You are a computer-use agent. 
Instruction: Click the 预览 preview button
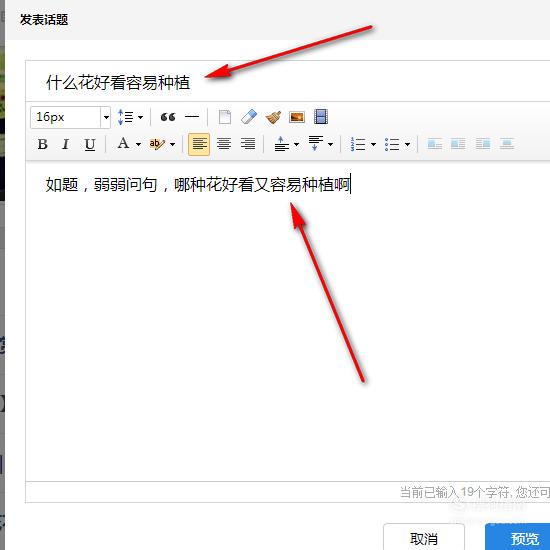point(518,537)
